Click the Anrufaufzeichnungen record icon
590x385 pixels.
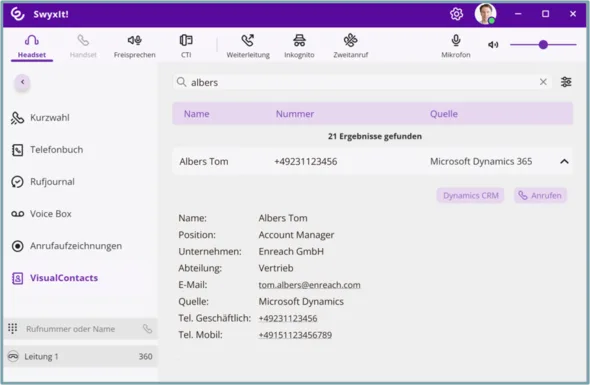(17, 246)
